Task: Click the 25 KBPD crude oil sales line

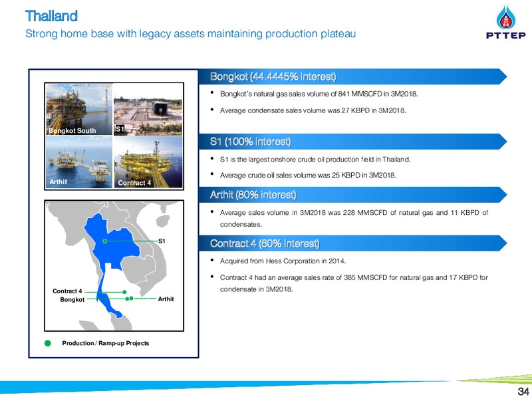Action: pos(308,176)
